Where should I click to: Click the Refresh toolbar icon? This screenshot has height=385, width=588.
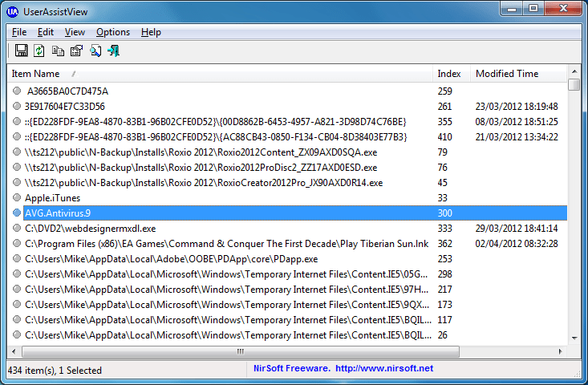tap(39, 51)
